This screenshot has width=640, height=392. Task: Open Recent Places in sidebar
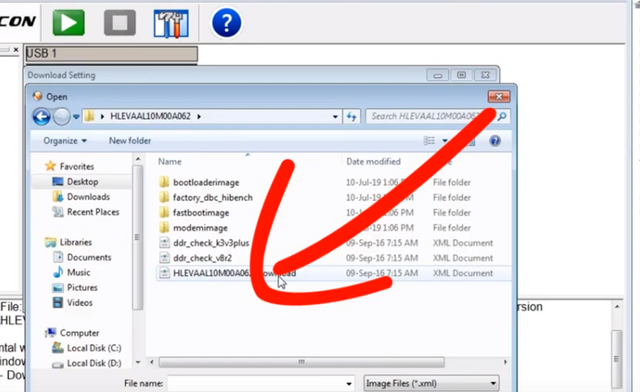[x=93, y=212]
